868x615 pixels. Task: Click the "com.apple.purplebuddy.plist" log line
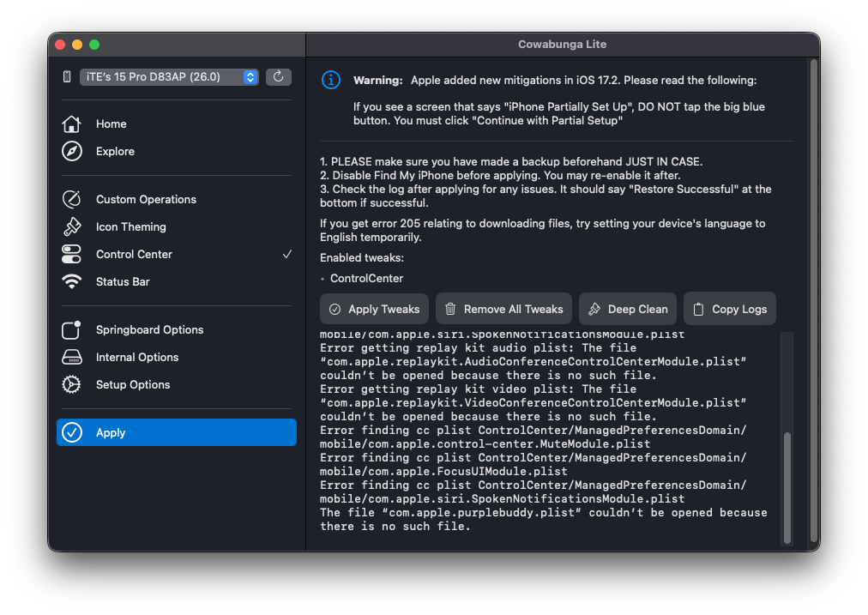point(544,519)
